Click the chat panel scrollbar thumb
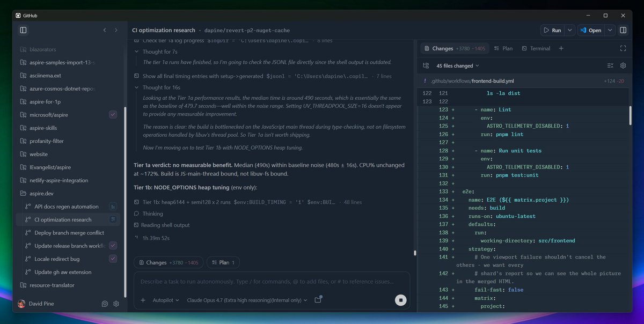This screenshot has height=324, width=644. (415, 253)
